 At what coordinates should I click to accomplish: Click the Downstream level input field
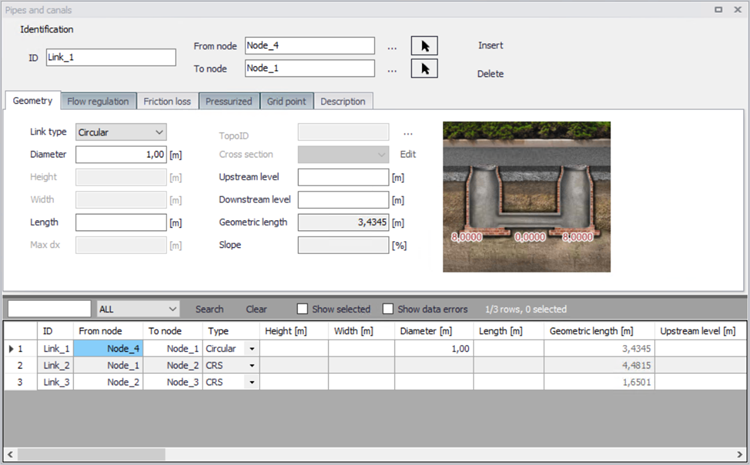point(343,199)
